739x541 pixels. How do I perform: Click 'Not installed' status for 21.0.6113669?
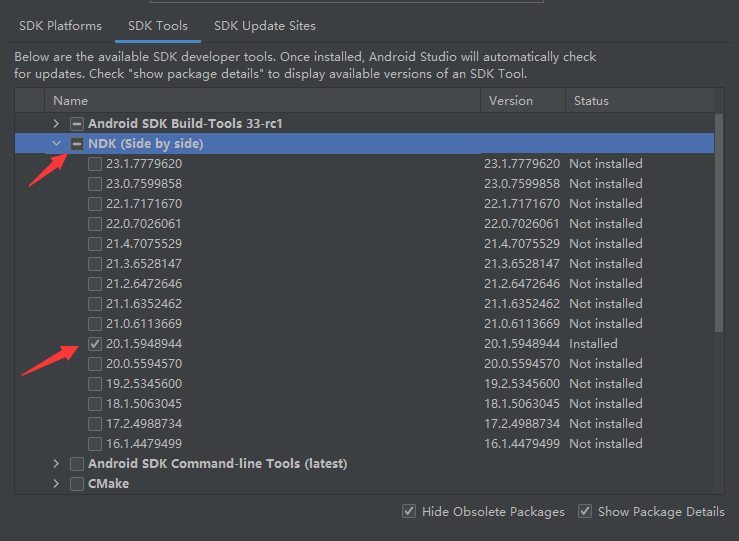click(606, 324)
